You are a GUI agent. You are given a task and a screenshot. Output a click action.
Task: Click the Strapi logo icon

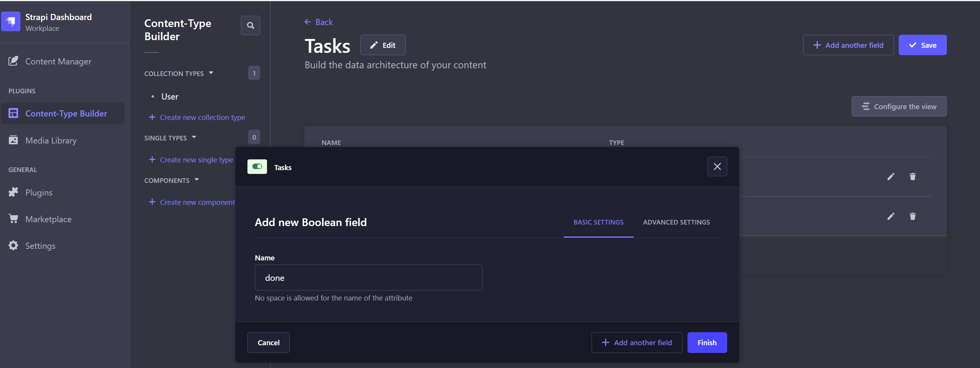pos(11,22)
